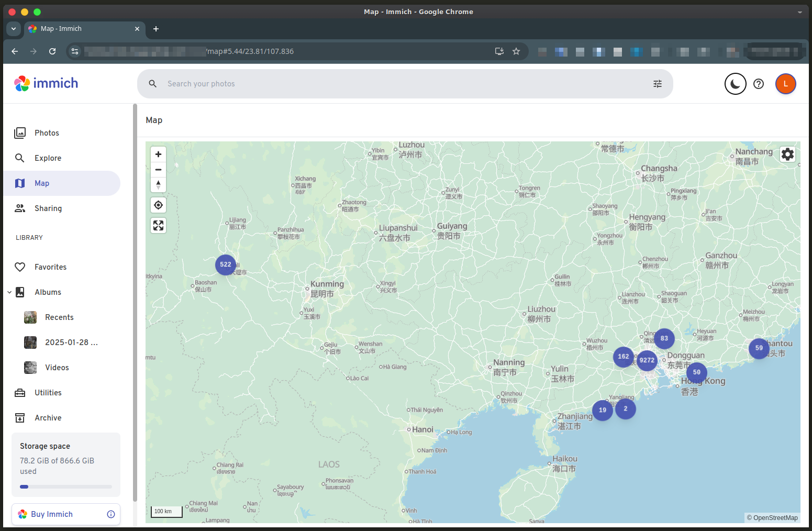Go to Photos in sidebar
The height and width of the screenshot is (531, 812).
pyautogui.click(x=47, y=133)
